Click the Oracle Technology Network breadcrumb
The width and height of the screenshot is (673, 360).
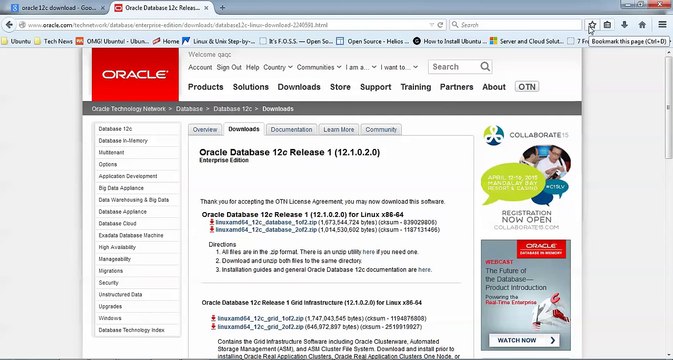(128, 109)
